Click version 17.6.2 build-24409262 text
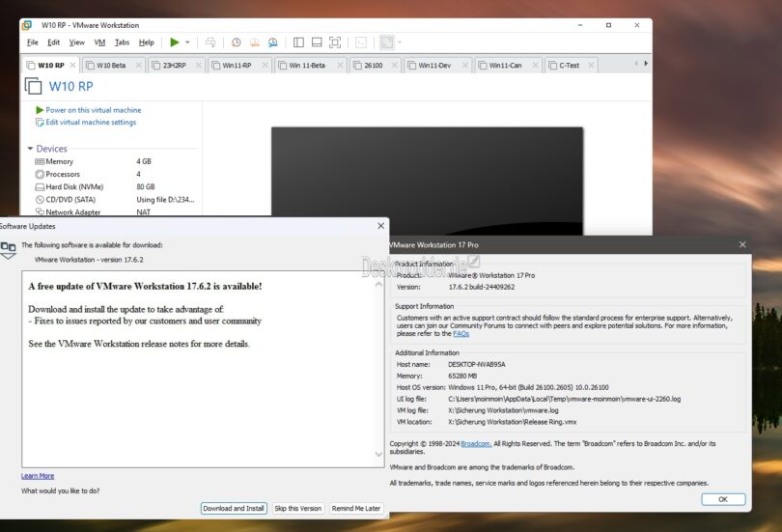This screenshot has height=532, width=782. point(482,287)
